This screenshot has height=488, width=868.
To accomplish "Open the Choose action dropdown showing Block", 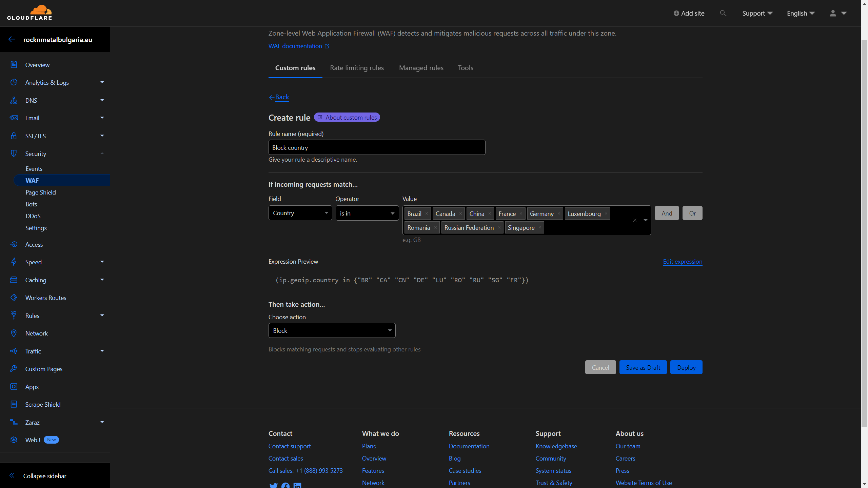I will [x=332, y=330].
